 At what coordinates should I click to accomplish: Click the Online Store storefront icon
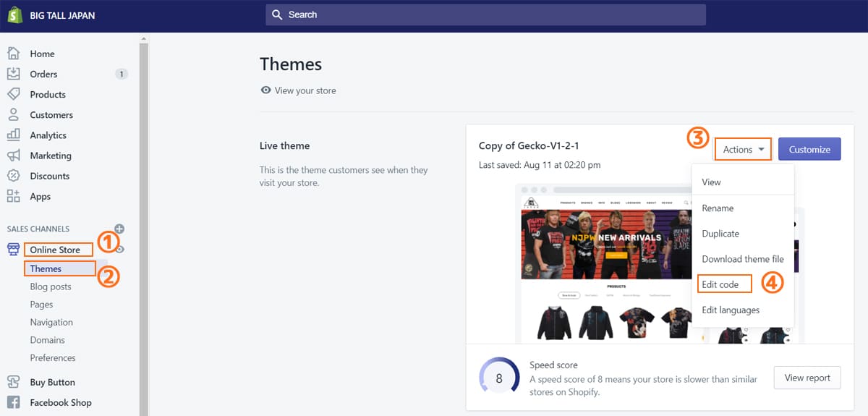point(13,250)
